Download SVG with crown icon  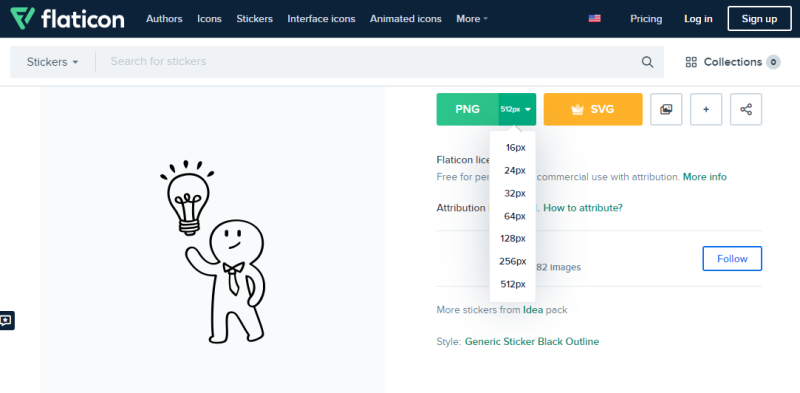593,109
